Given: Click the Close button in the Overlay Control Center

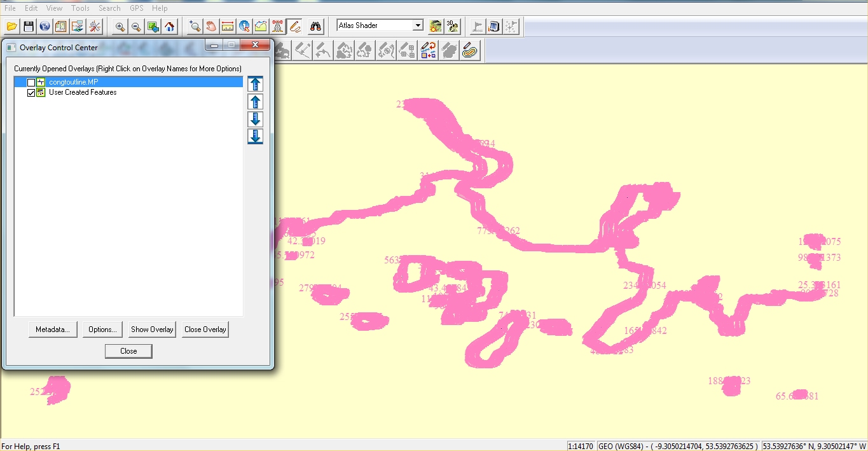Looking at the screenshot, I should coord(128,351).
